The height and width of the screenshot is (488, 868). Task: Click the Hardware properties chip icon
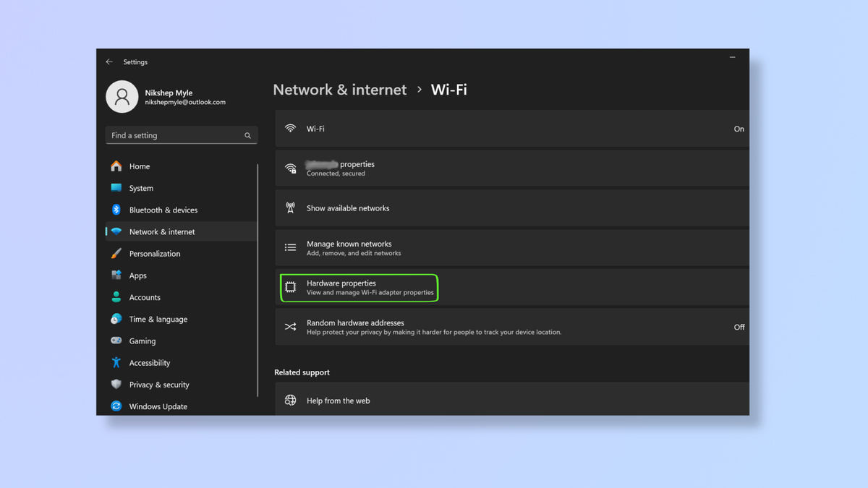coord(290,286)
